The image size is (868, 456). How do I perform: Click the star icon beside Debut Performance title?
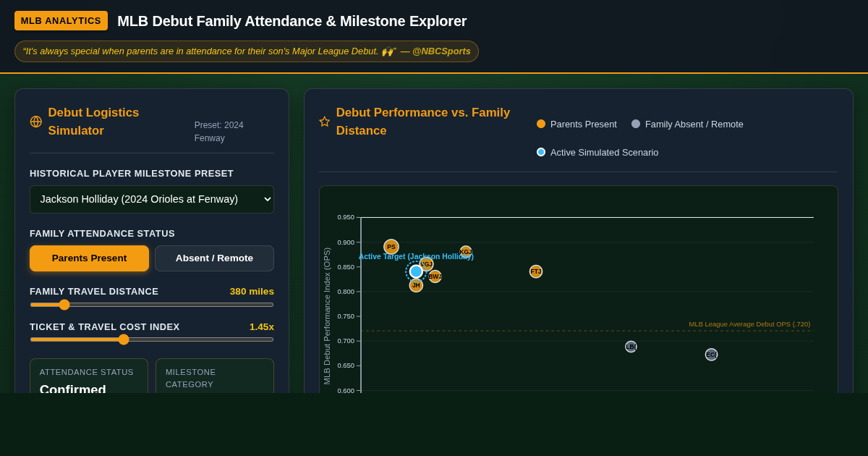[x=325, y=122]
